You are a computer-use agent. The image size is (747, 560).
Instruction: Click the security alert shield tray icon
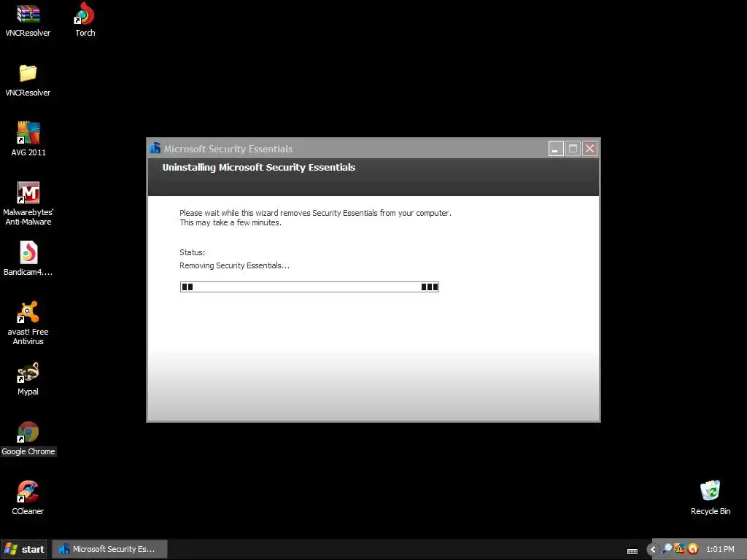click(680, 549)
